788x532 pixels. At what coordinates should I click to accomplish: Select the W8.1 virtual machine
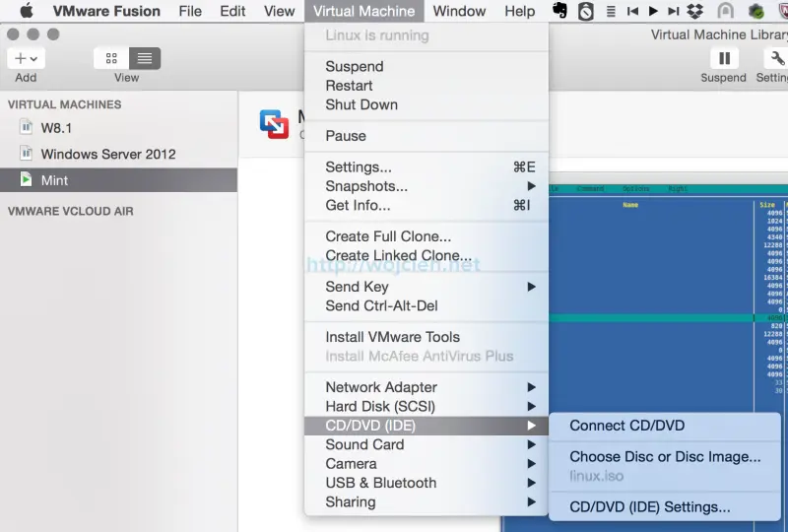tap(118, 128)
